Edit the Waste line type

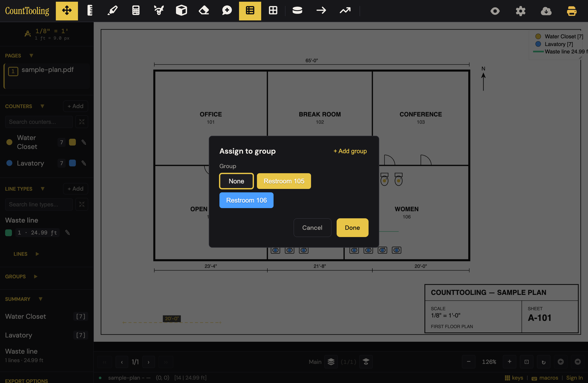(x=68, y=233)
